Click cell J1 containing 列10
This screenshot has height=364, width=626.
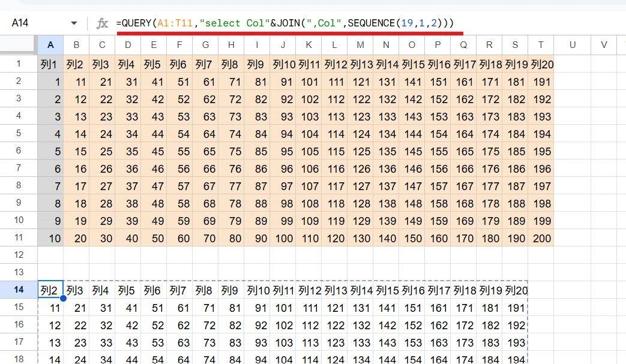tap(283, 64)
